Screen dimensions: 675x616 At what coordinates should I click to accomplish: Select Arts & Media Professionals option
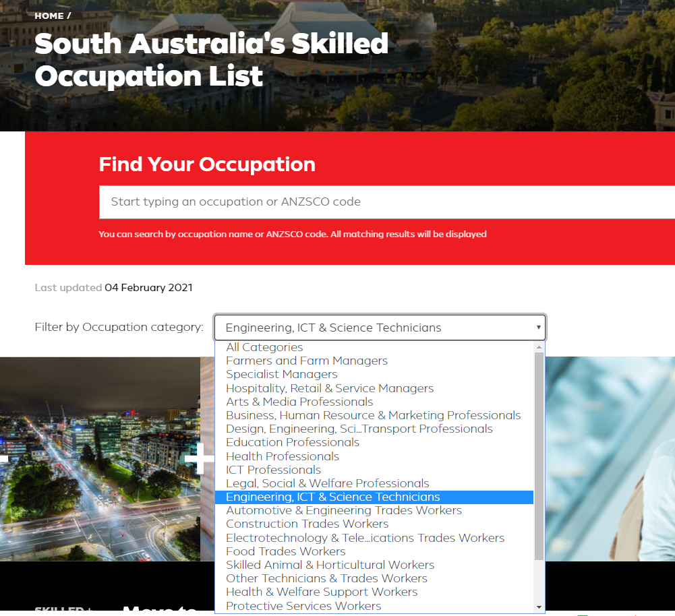(x=299, y=402)
